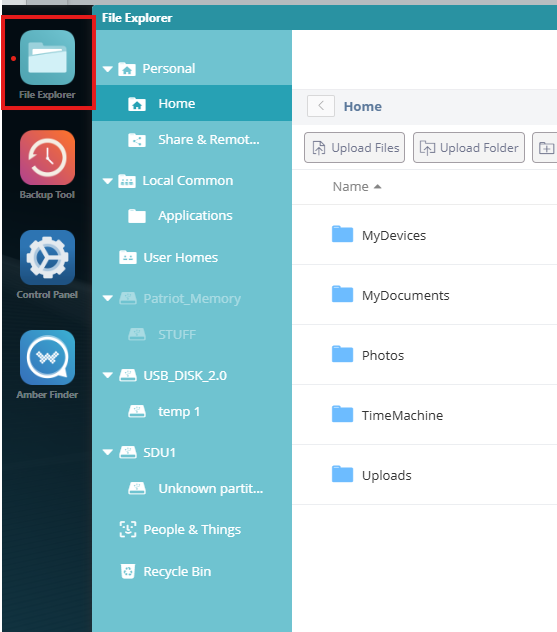Open People & Things in sidebar

pos(180,529)
